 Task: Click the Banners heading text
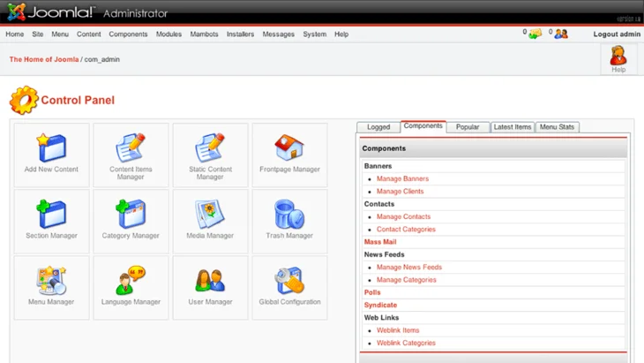(378, 166)
